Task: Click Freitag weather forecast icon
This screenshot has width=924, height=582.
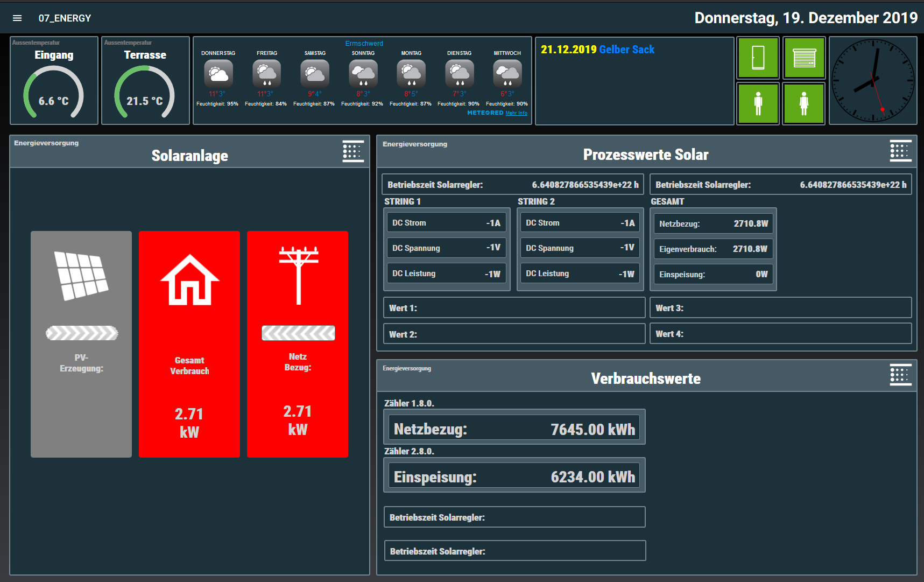Action: pyautogui.click(x=266, y=73)
